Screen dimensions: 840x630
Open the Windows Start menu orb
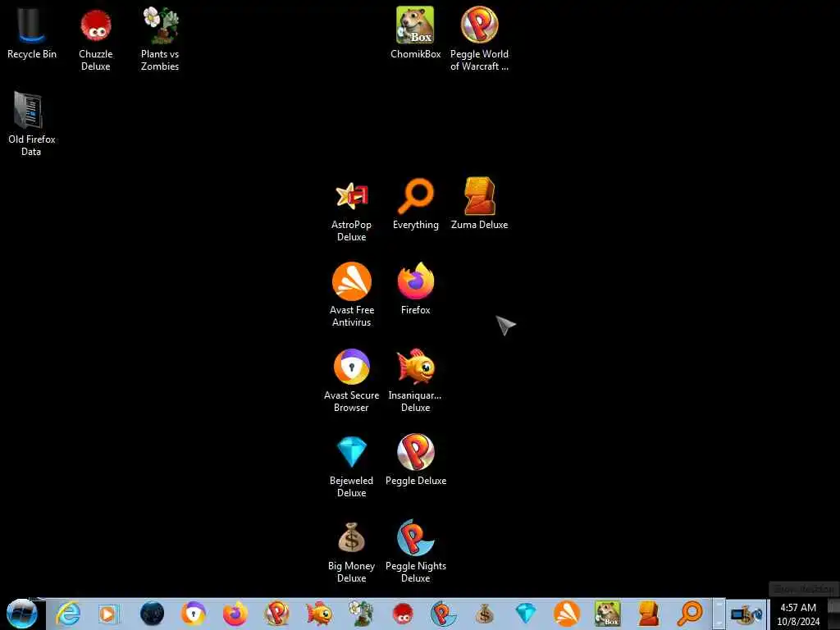point(21,614)
